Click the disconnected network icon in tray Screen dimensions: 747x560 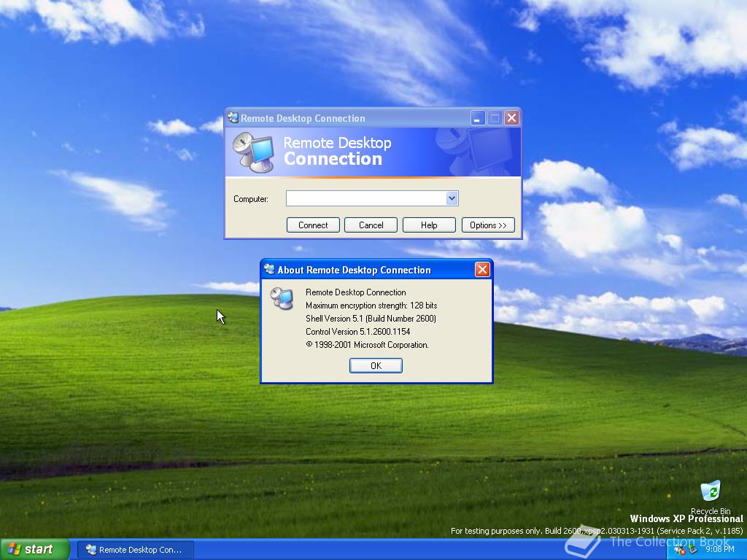[x=680, y=549]
